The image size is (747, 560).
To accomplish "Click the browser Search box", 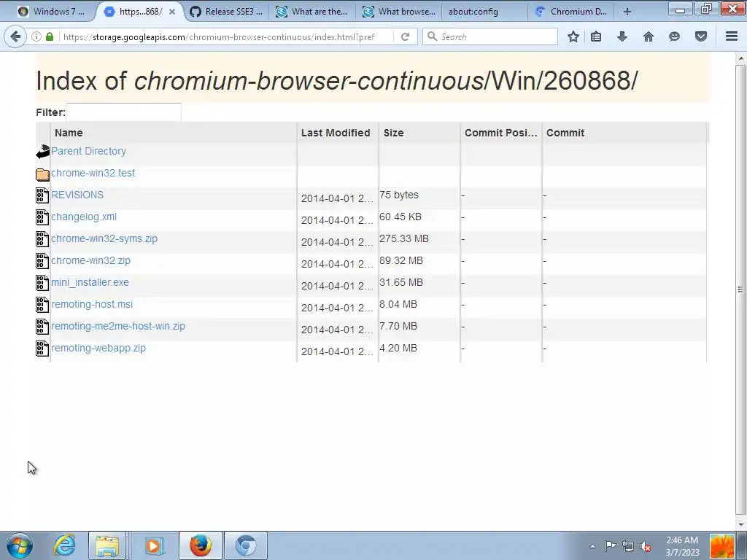I will click(x=490, y=36).
